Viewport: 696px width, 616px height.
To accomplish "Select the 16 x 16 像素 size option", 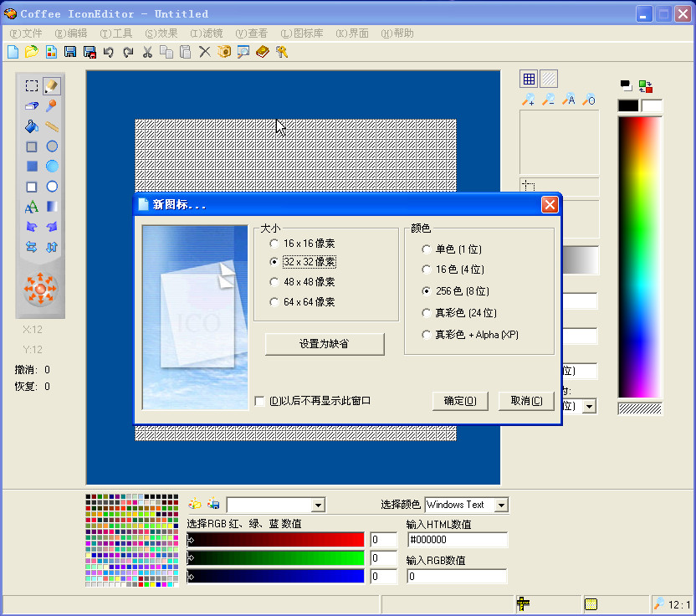I will (274, 243).
